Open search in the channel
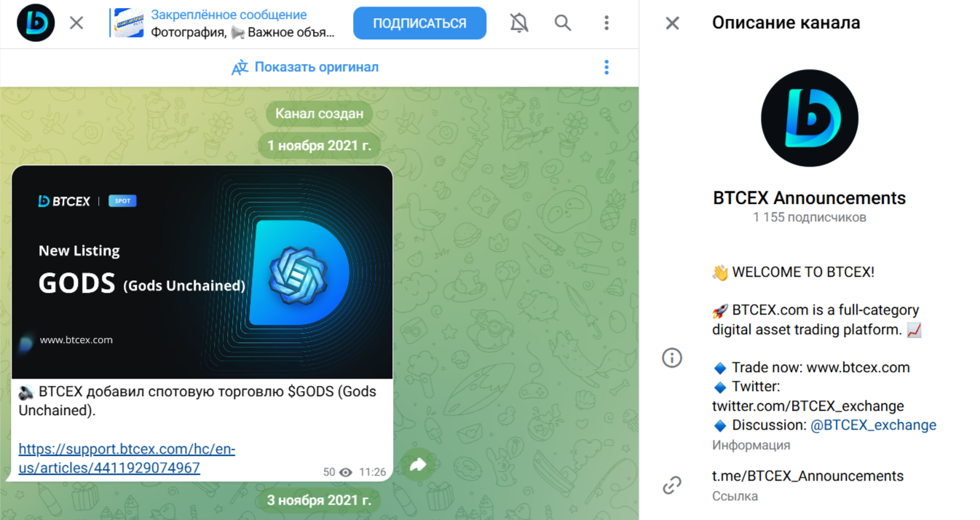Viewport: 980px width, 520px height. coord(563,23)
